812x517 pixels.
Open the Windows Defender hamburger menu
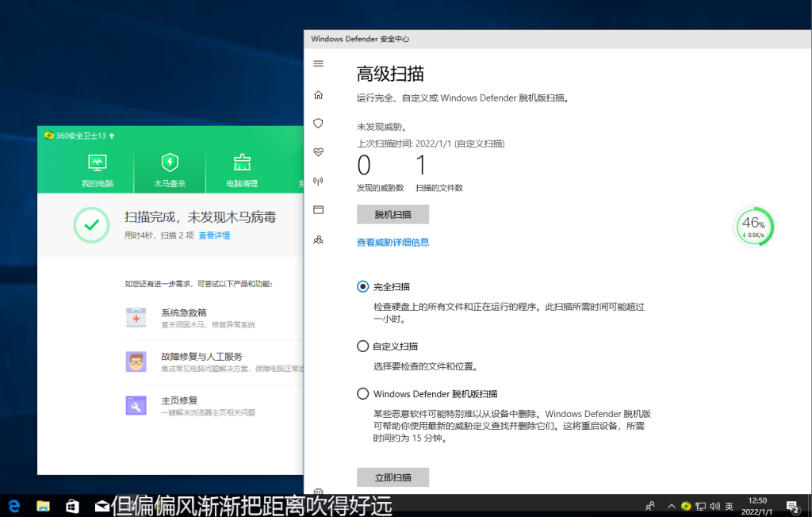pos(319,63)
